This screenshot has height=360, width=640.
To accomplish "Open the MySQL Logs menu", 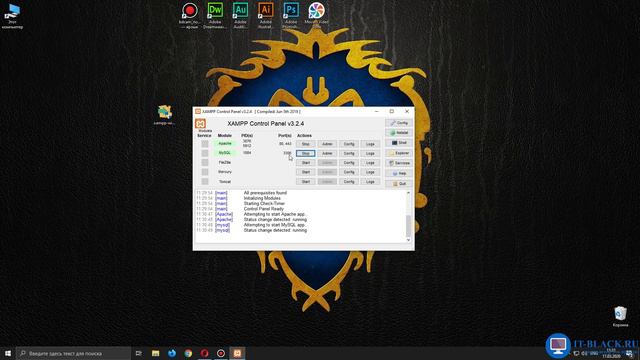I will click(370, 153).
